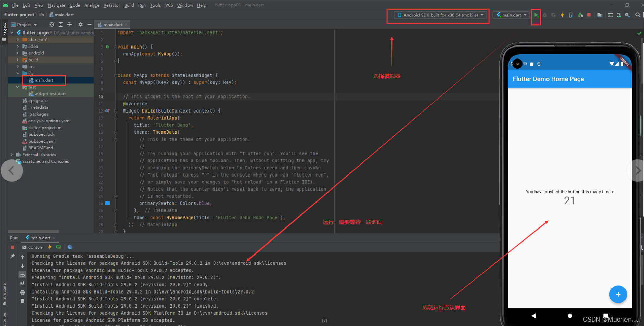Clear console with trash icon

(x=22, y=301)
